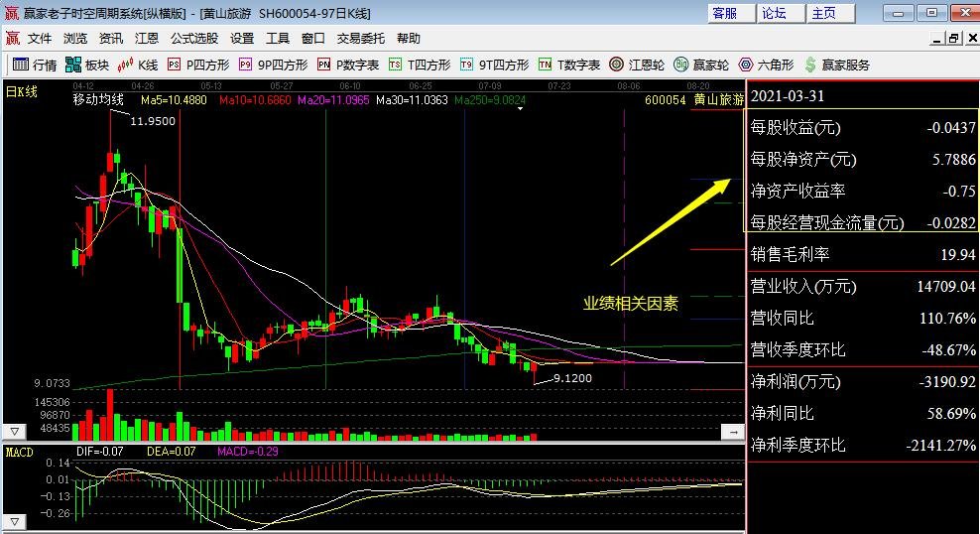Click the 主页 homepage button
The width and height of the screenshot is (980, 534).
click(x=830, y=13)
